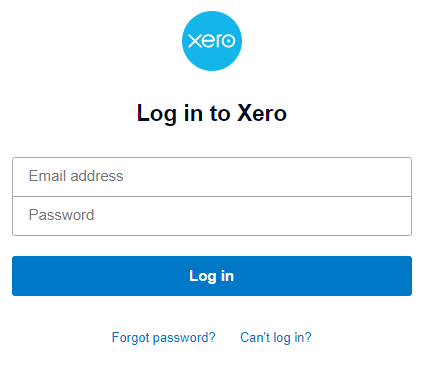
Task: Click the right edge of Log in button
Action: coord(405,276)
